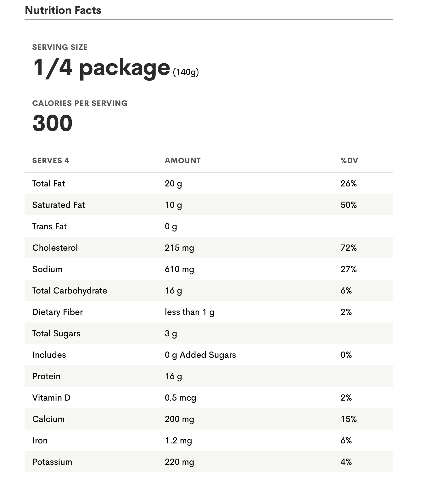Click the Iron 1.2 mg amount
This screenshot has height=485, width=448.
178,441
